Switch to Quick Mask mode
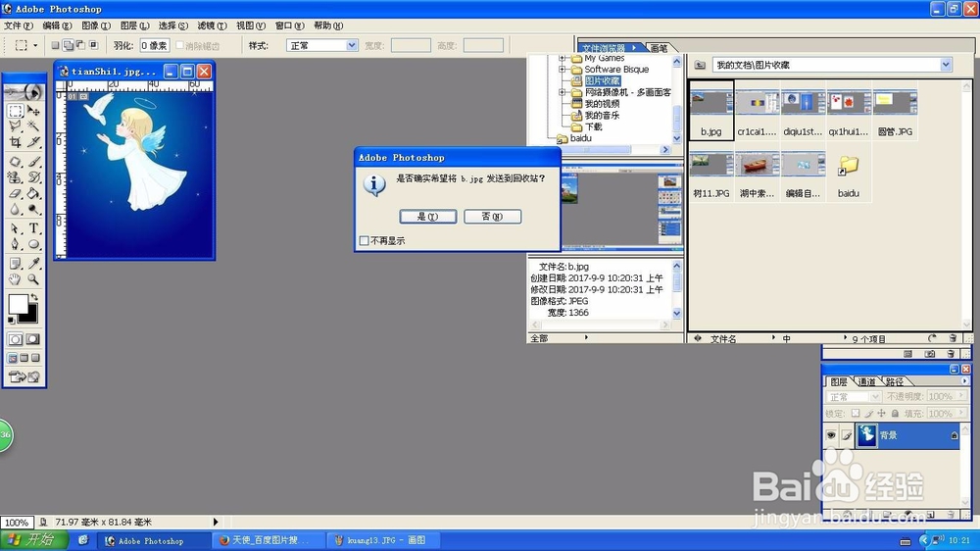The width and height of the screenshot is (980, 551). click(x=33, y=339)
